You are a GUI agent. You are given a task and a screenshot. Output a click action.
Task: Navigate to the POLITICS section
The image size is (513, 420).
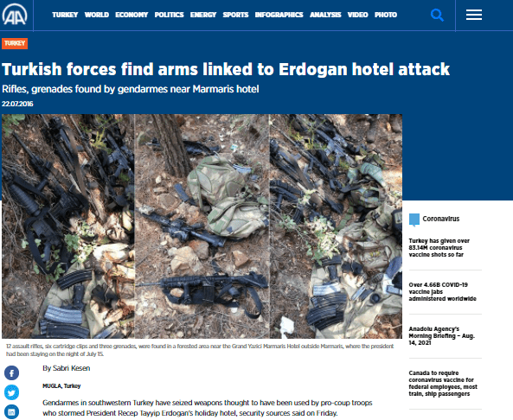170,15
